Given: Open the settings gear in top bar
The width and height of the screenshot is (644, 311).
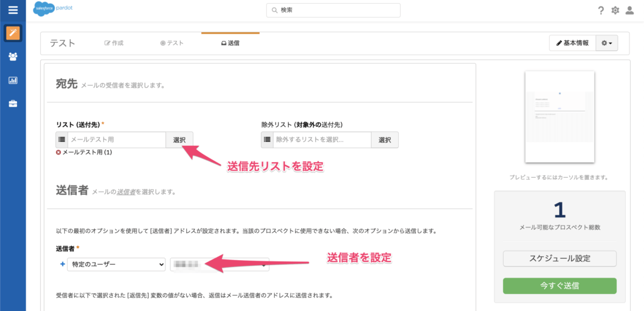Looking at the screenshot, I should [615, 11].
